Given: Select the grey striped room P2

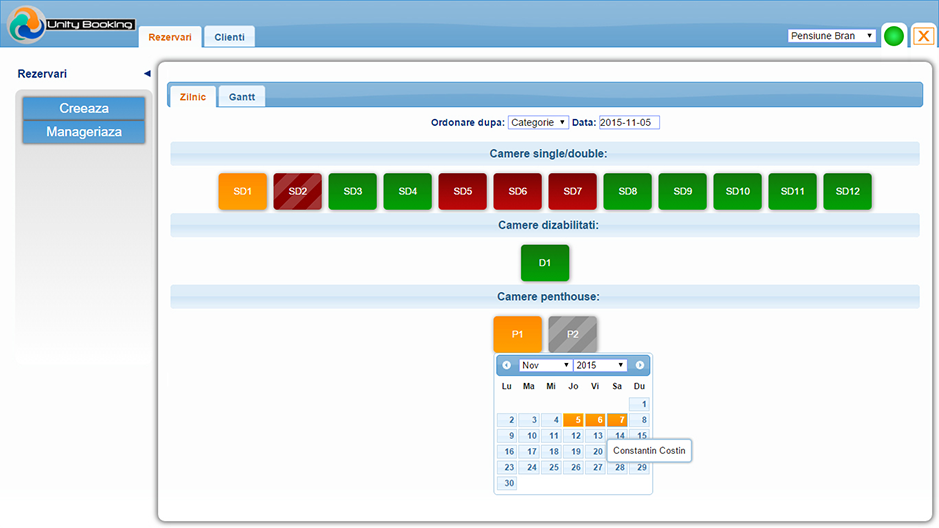Looking at the screenshot, I should 573,334.
